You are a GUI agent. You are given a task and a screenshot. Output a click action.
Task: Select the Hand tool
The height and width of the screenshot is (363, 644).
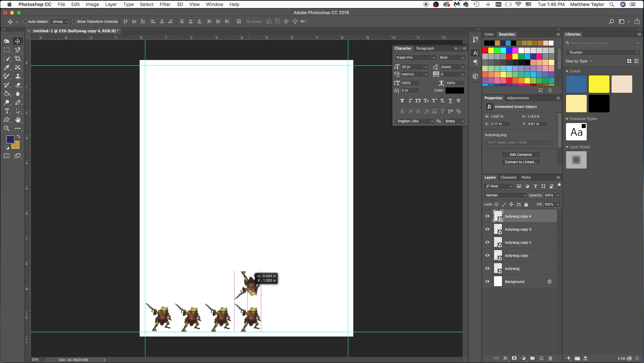point(18,120)
